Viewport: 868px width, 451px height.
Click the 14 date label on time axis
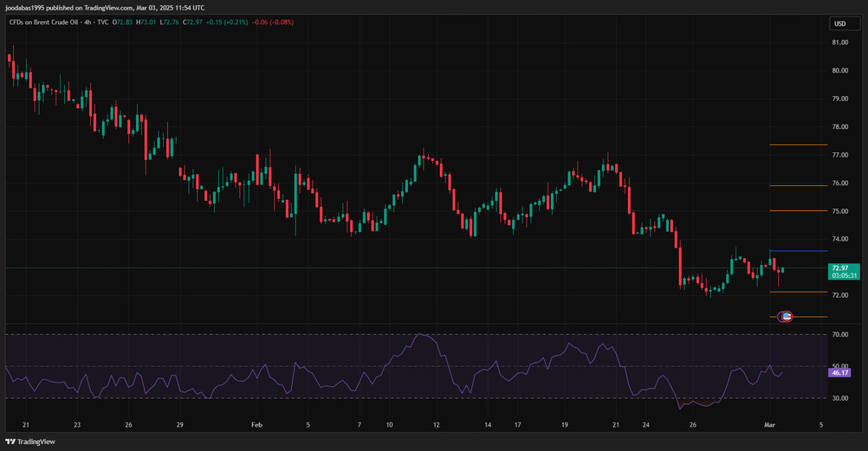487,424
